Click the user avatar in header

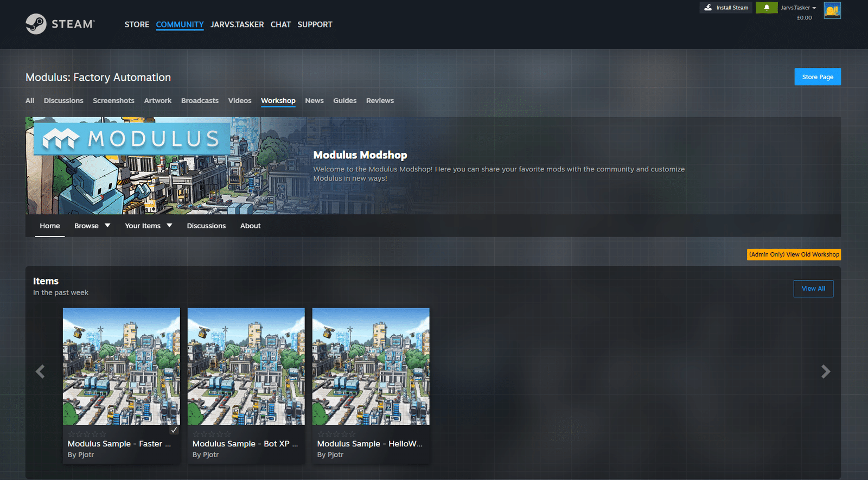832,10
